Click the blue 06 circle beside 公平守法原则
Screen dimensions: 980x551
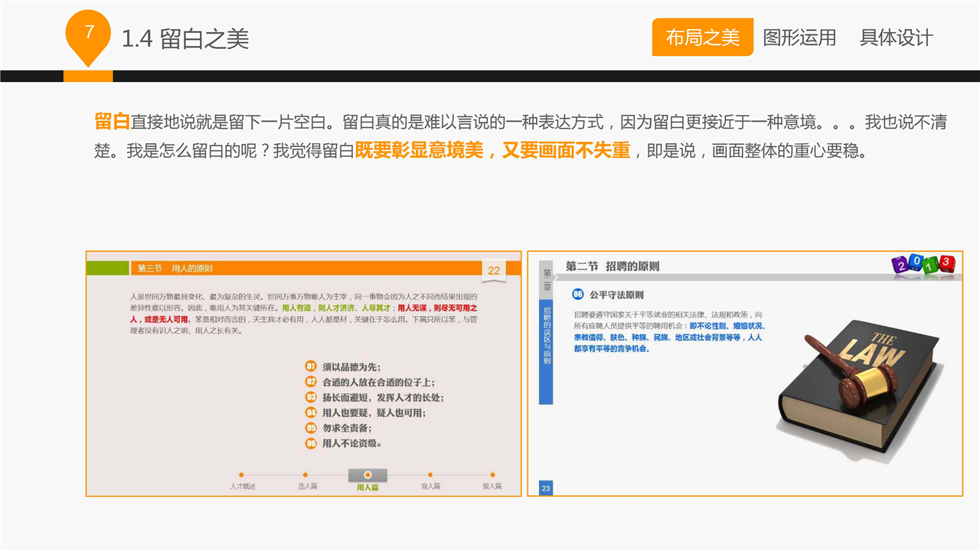pyautogui.click(x=578, y=295)
